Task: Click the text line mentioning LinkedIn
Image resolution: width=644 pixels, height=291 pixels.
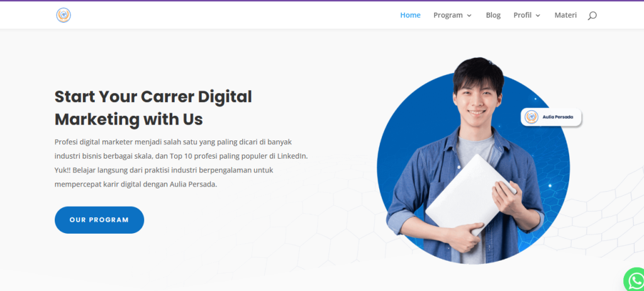Action: pyautogui.click(x=181, y=156)
